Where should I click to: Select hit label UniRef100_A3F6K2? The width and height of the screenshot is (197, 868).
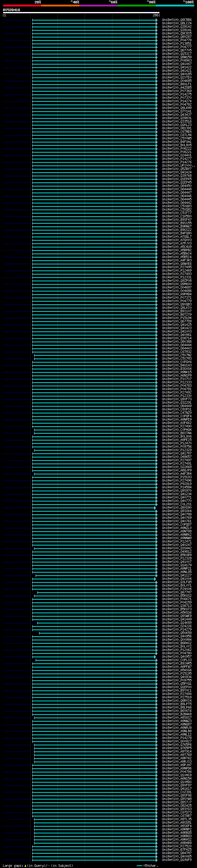click(x=176, y=423)
